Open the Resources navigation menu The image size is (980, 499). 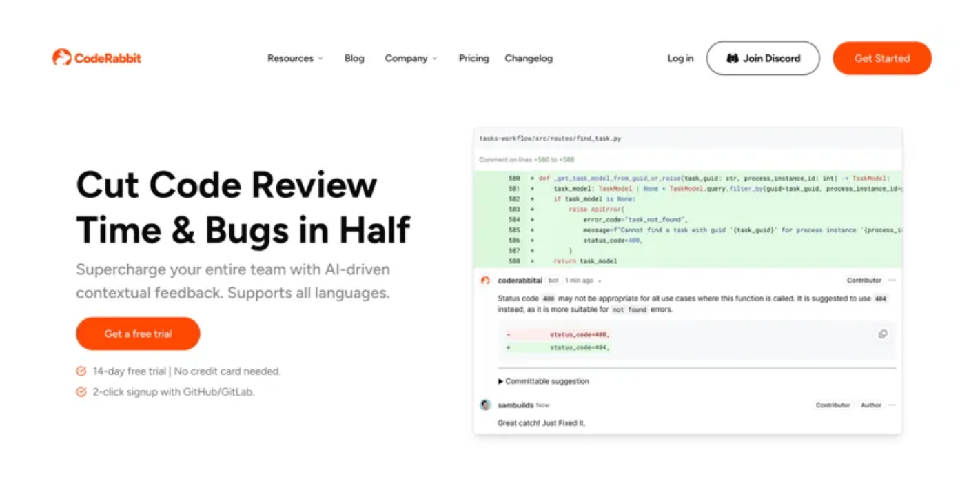pyautogui.click(x=295, y=59)
